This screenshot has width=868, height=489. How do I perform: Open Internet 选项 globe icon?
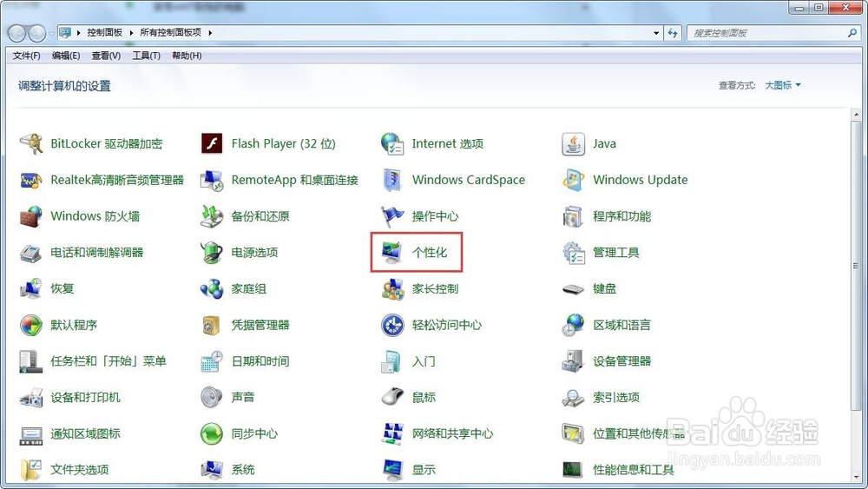coord(392,144)
